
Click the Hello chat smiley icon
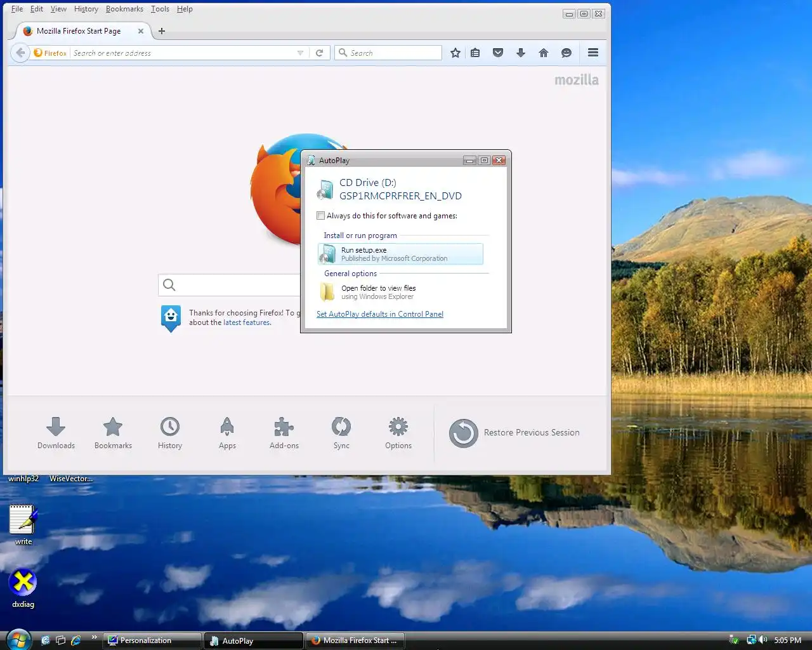point(566,53)
